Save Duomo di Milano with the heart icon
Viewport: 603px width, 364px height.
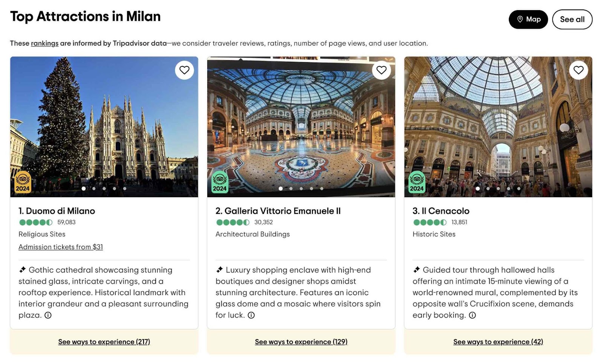[x=184, y=70]
